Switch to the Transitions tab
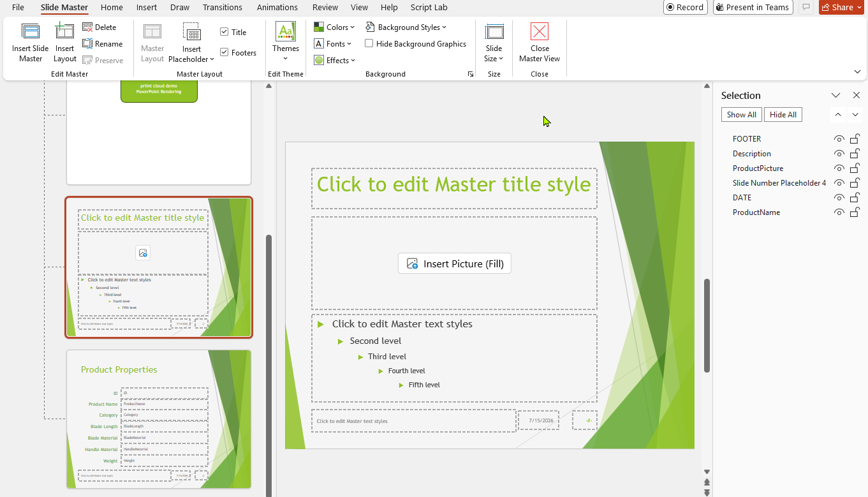868x497 pixels. click(223, 8)
